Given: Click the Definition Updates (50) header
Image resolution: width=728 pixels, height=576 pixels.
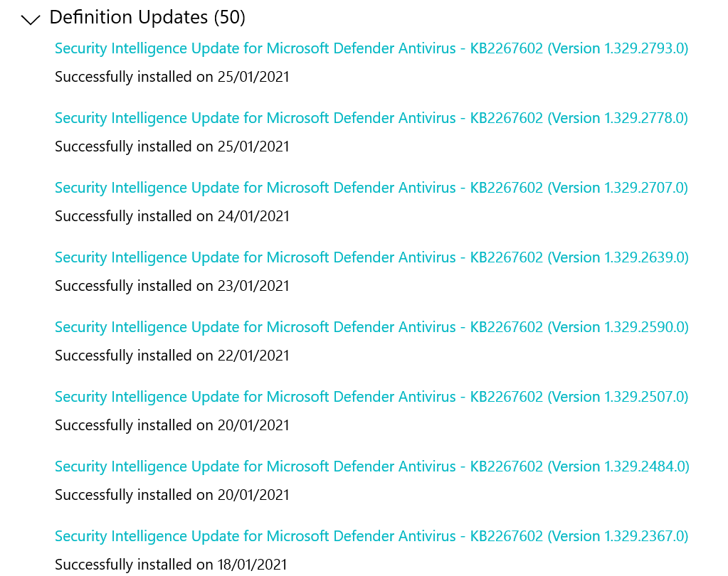Looking at the screenshot, I should coord(147,17).
